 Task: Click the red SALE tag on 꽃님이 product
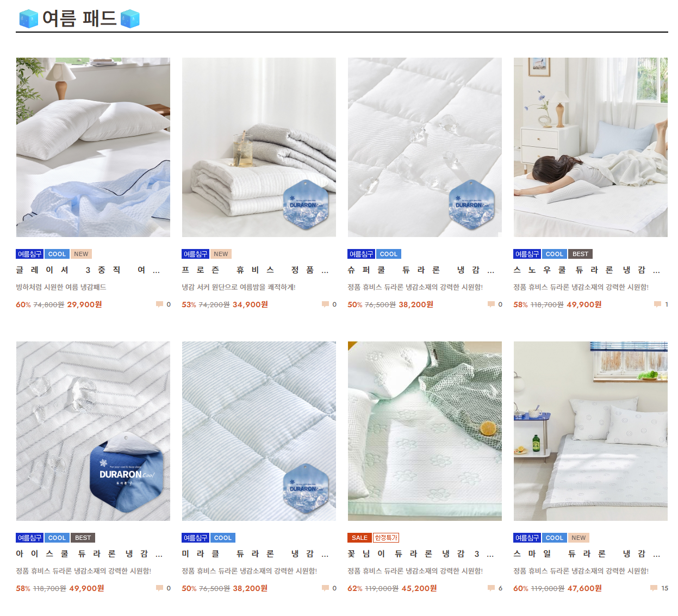click(359, 538)
